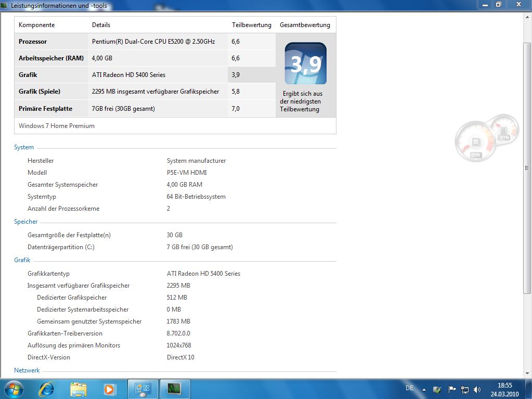Select the Prozessor row label

click(x=33, y=42)
